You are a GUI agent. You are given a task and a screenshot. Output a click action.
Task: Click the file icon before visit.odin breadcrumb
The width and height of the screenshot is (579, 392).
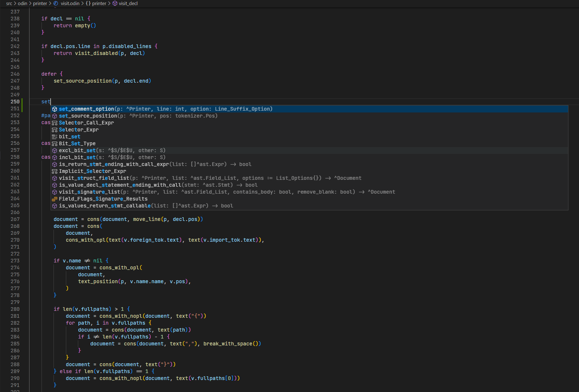(x=56, y=4)
